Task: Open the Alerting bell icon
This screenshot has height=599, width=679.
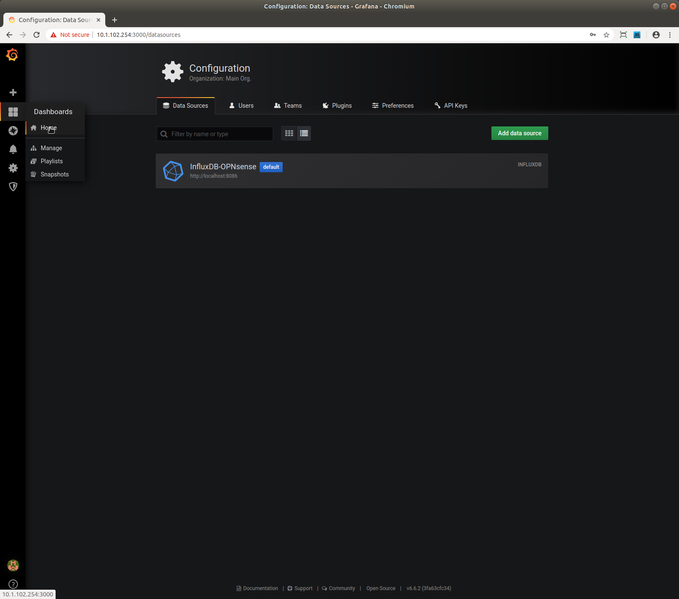Action: tap(13, 149)
